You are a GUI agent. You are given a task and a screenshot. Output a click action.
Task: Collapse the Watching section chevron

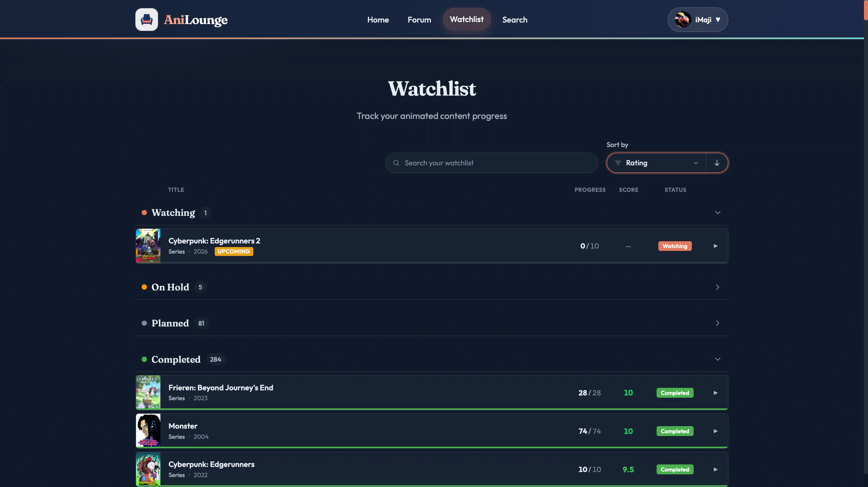[717, 213]
